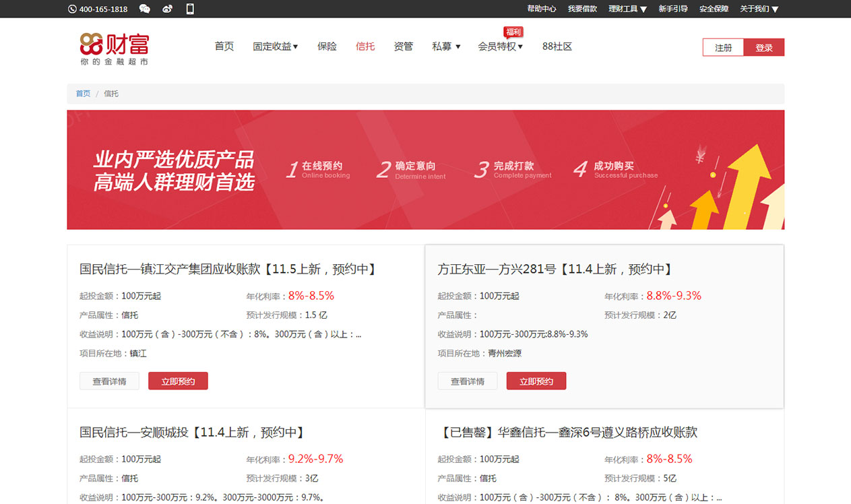The width and height of the screenshot is (851, 504).
Task: Click the 首页 breadcrumb link
Action: point(83,94)
